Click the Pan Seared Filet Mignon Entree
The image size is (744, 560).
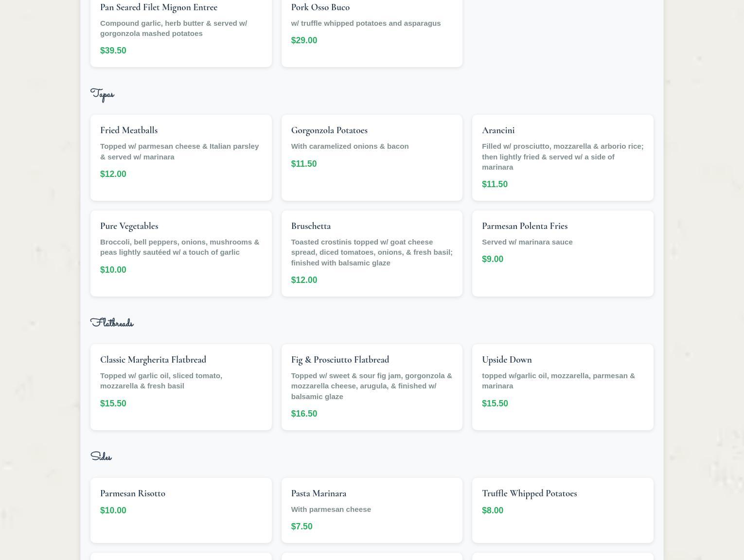[x=159, y=7]
